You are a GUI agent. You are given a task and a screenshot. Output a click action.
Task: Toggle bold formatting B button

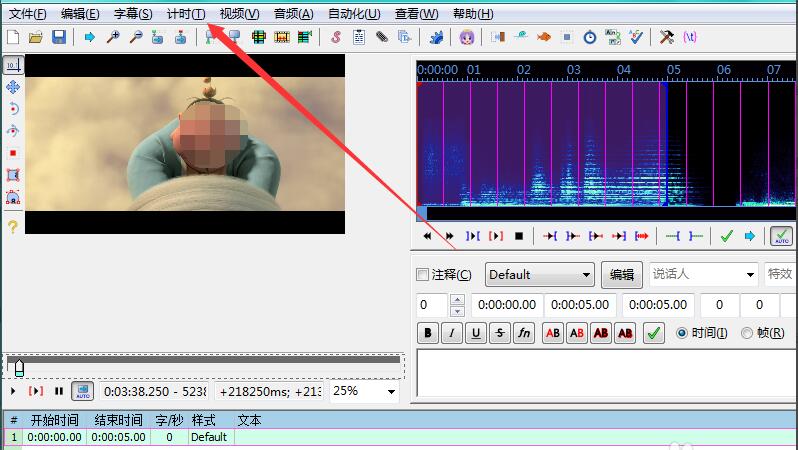[x=428, y=334]
